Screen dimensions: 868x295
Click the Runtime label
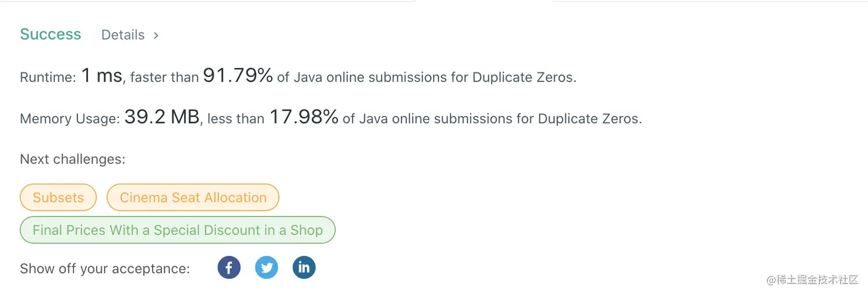pyautogui.click(x=48, y=77)
